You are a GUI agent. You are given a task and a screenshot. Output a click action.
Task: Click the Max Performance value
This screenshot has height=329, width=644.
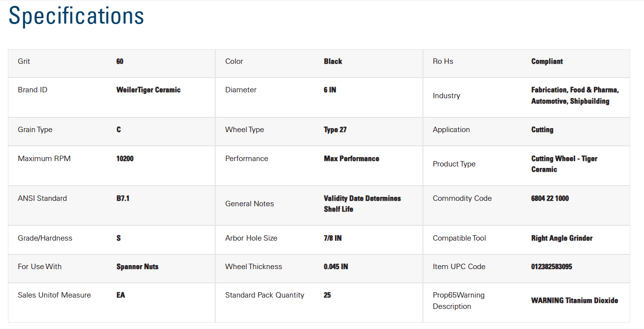pyautogui.click(x=351, y=159)
